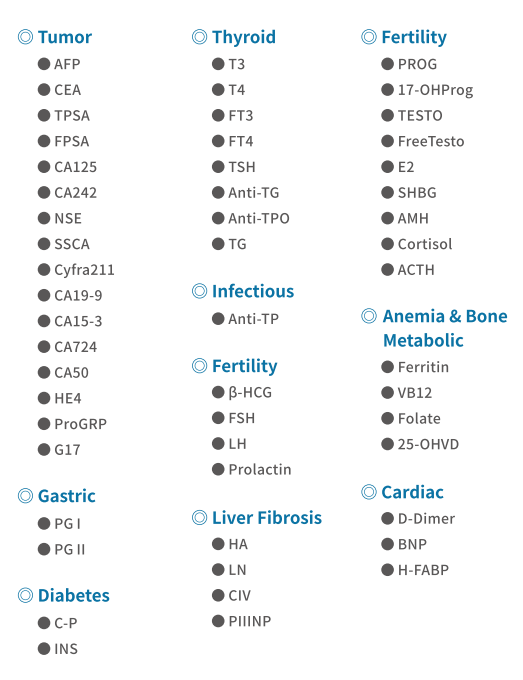Open the Cardiac category heading
The image size is (523, 680).
click(x=412, y=492)
